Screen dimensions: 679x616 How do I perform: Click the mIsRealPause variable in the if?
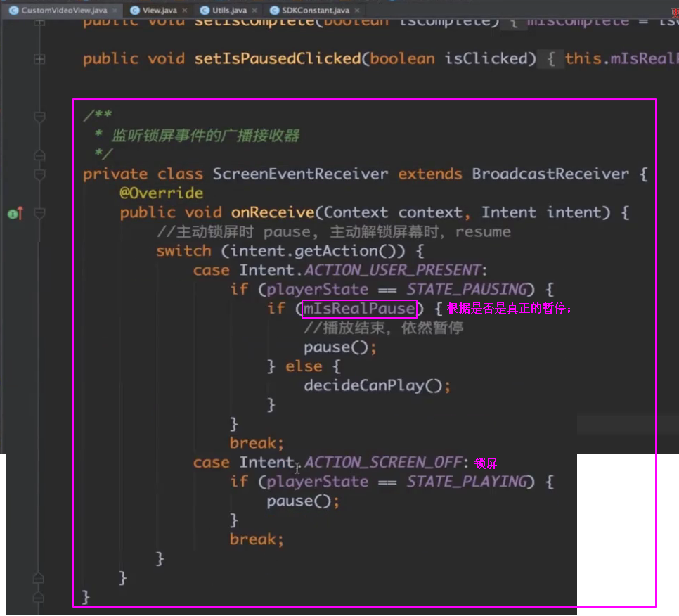coord(359,309)
